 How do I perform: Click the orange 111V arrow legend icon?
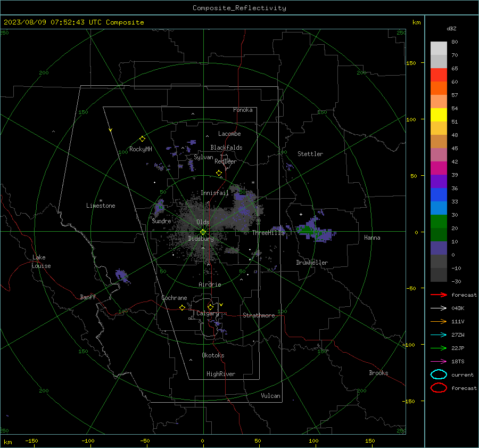pyautogui.click(x=439, y=321)
